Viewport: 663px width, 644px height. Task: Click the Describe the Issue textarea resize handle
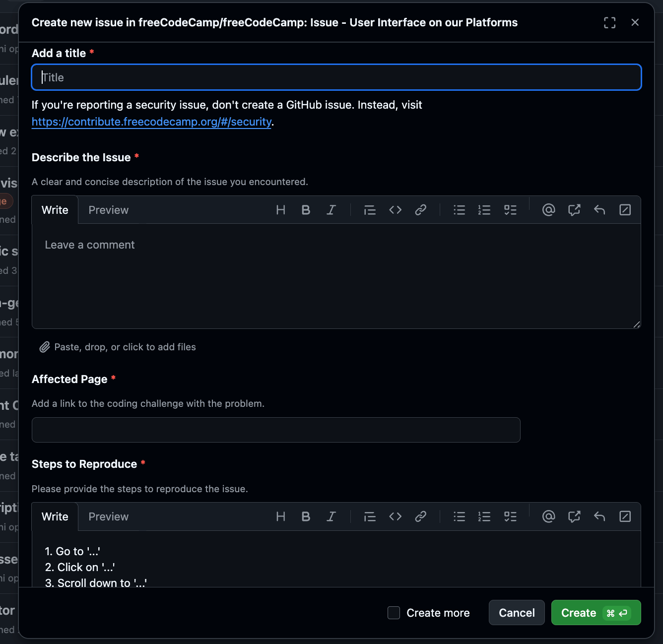point(636,324)
